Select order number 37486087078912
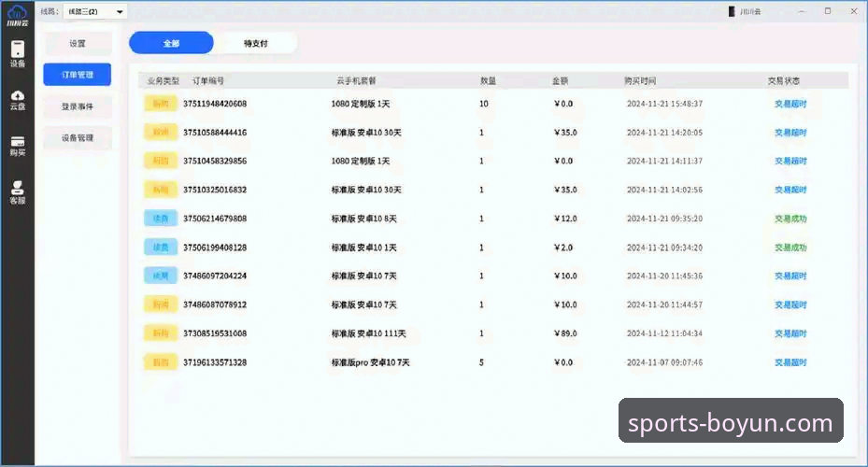868x467 pixels. [x=215, y=304]
